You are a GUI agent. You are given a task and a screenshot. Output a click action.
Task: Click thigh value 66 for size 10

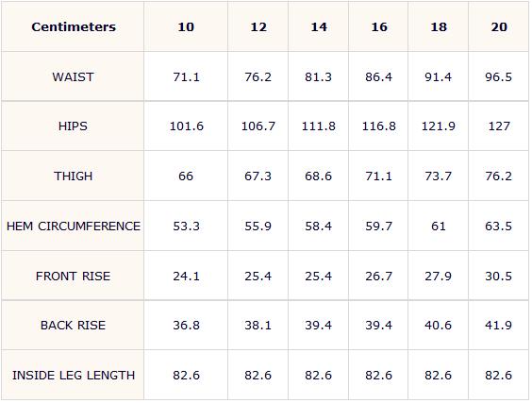[186, 176]
